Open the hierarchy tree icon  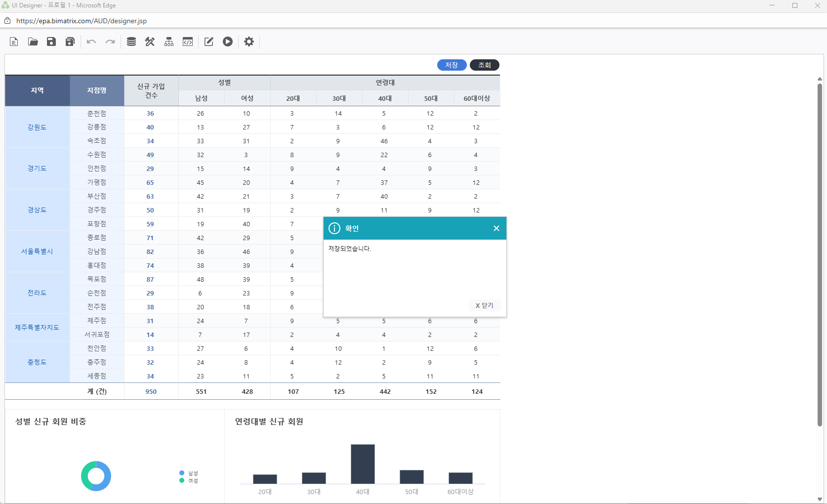(x=169, y=42)
